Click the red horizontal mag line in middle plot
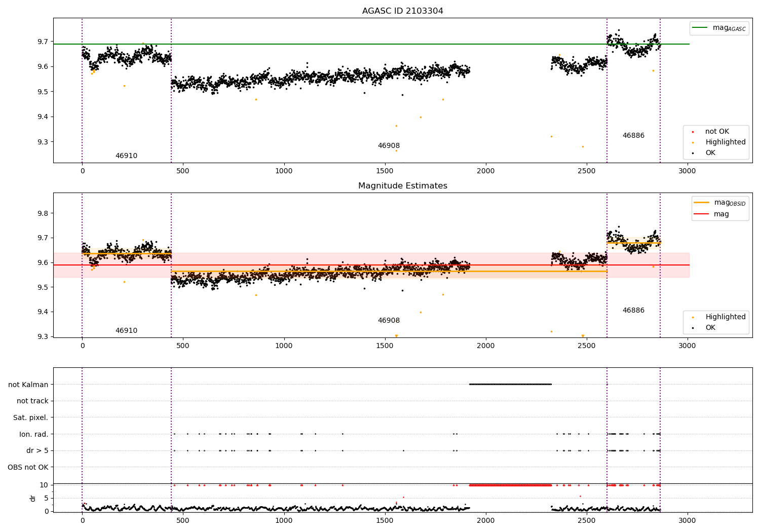 [371, 265]
